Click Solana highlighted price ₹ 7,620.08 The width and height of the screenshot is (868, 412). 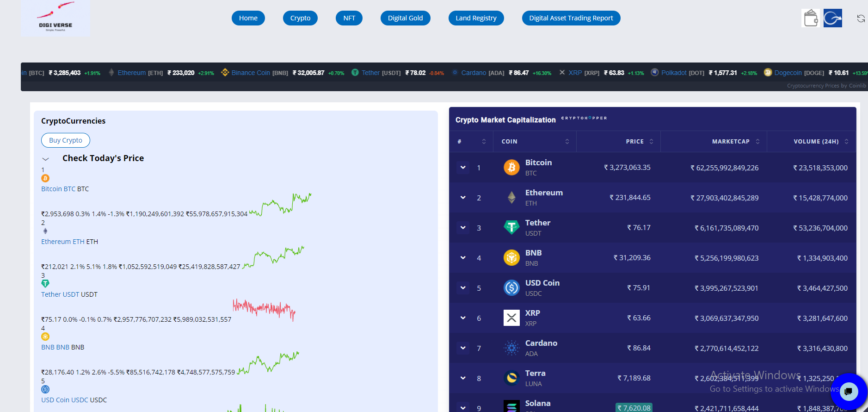point(634,408)
